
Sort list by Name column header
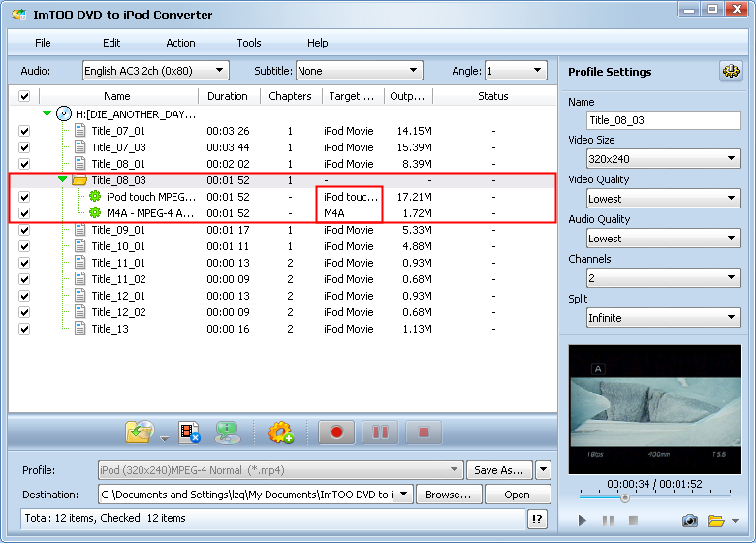117,96
